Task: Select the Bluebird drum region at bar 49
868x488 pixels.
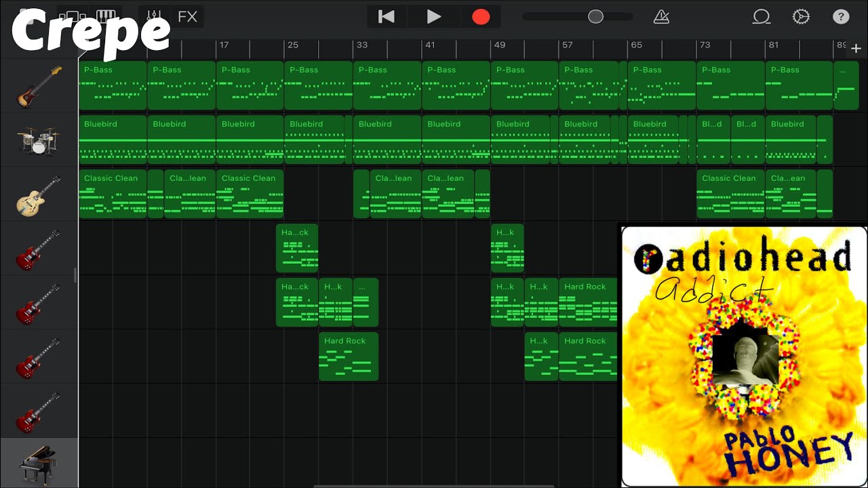Action: pyautogui.click(x=521, y=140)
